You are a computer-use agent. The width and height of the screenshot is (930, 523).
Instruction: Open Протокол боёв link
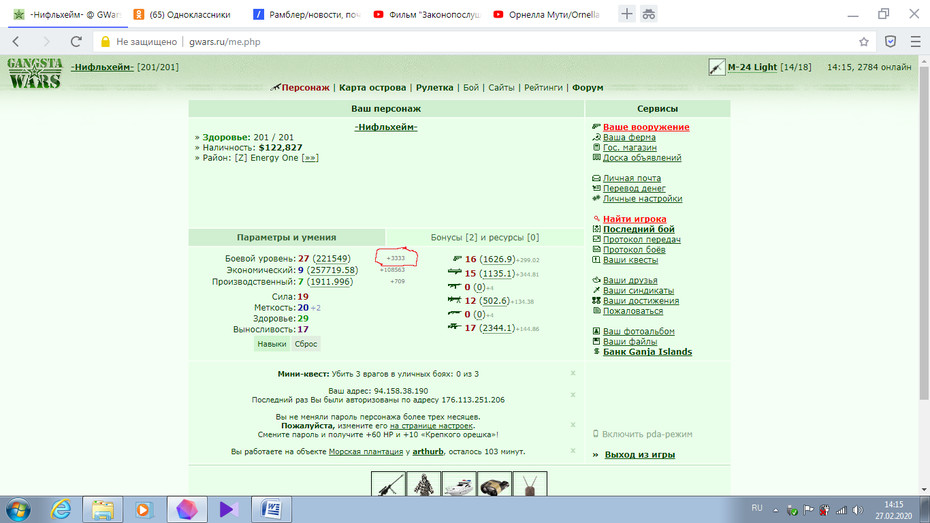634,250
